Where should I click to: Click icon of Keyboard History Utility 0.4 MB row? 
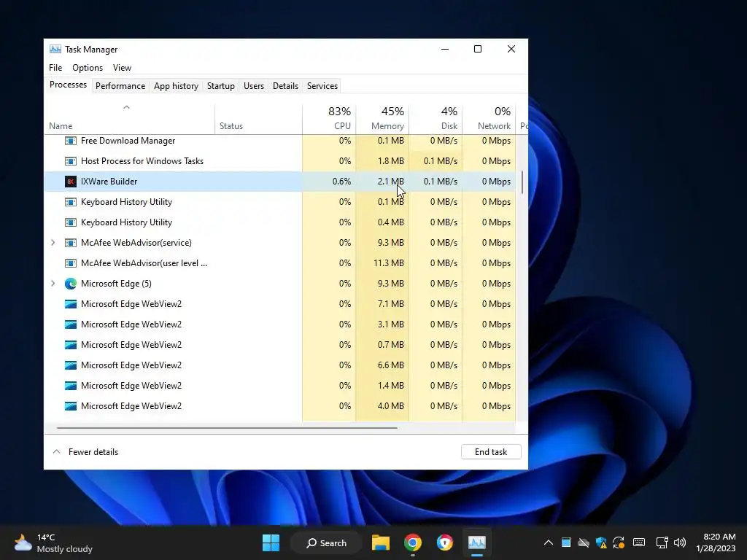(71, 222)
